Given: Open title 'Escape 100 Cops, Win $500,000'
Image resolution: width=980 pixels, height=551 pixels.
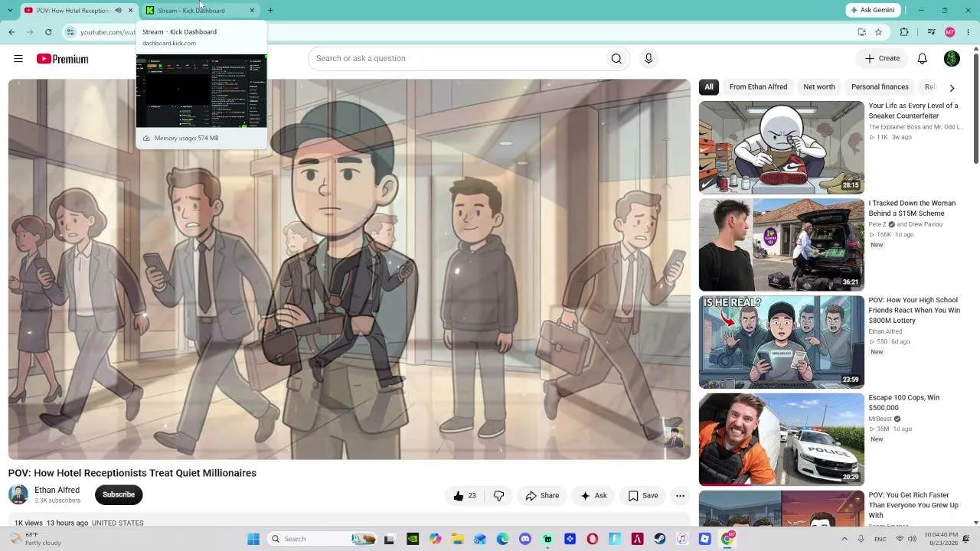Looking at the screenshot, I should tap(903, 403).
